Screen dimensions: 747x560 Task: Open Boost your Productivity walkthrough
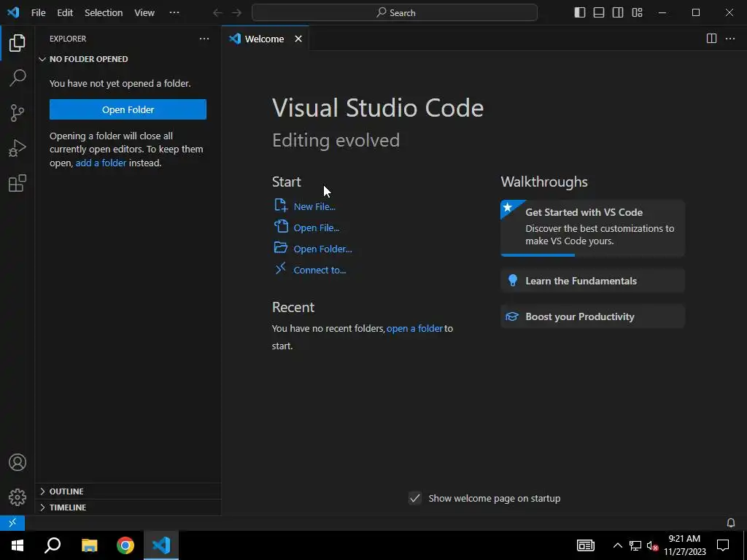(x=592, y=316)
